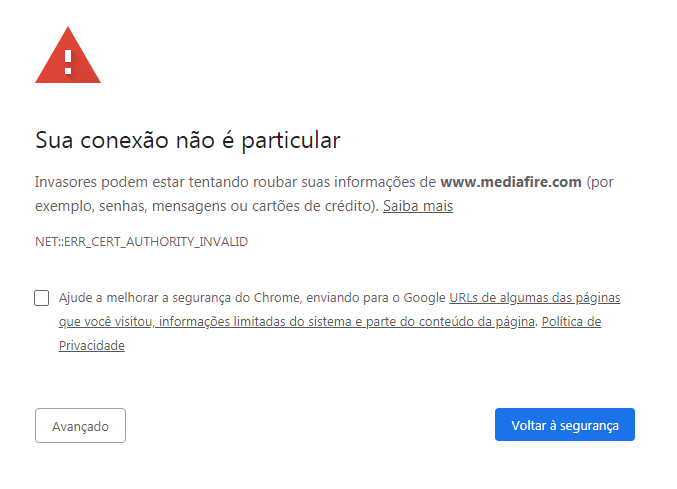Click the "Ajude a melhorar a segurança do Chrome" label

pyautogui.click(x=180, y=298)
